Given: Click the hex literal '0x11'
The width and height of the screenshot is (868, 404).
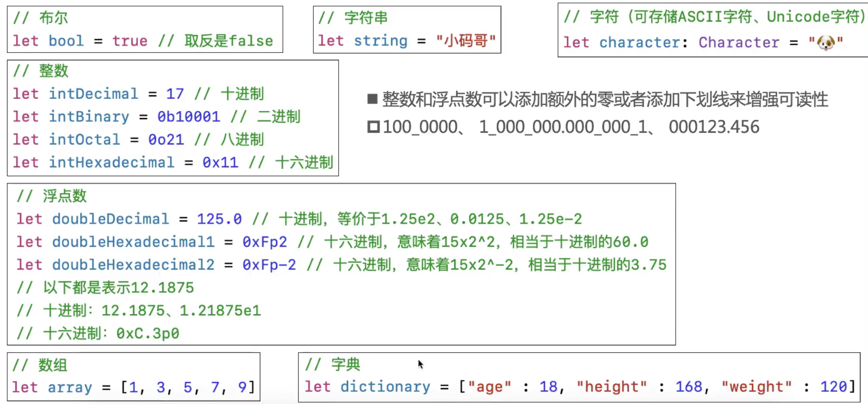Looking at the screenshot, I should click(220, 162).
